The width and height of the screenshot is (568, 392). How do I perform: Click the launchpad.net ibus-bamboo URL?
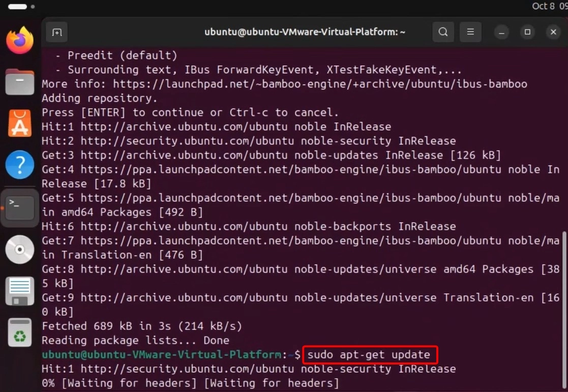[320, 84]
